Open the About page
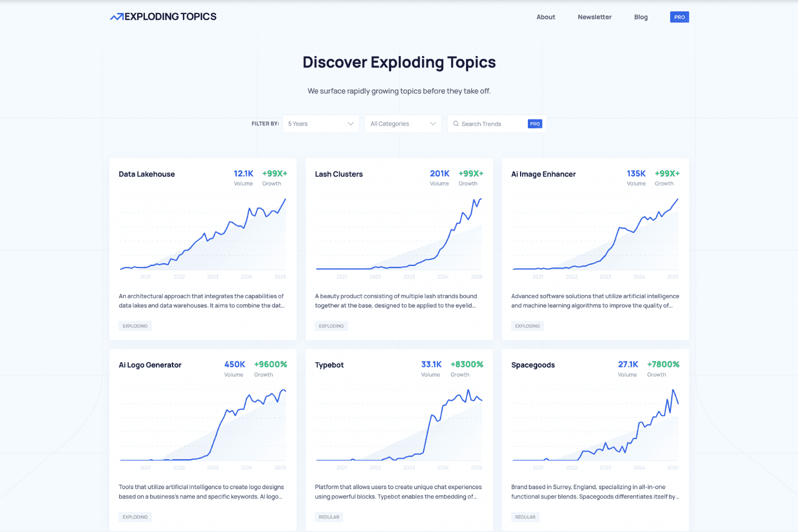798x532 pixels. (546, 17)
